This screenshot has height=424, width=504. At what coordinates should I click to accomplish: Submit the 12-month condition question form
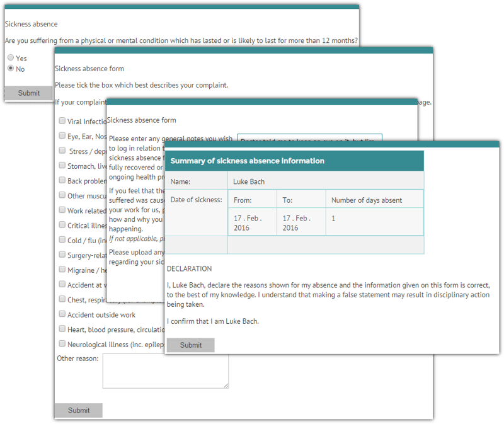pos(28,93)
